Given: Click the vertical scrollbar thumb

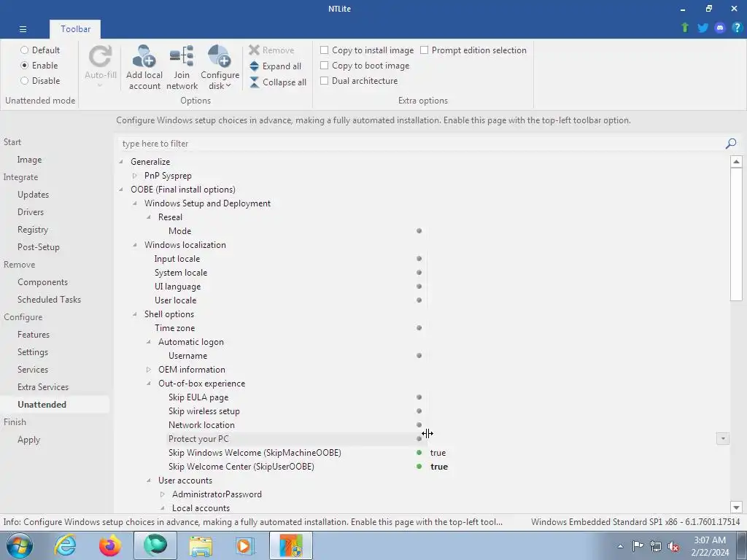Looking at the screenshot, I should point(736,234).
